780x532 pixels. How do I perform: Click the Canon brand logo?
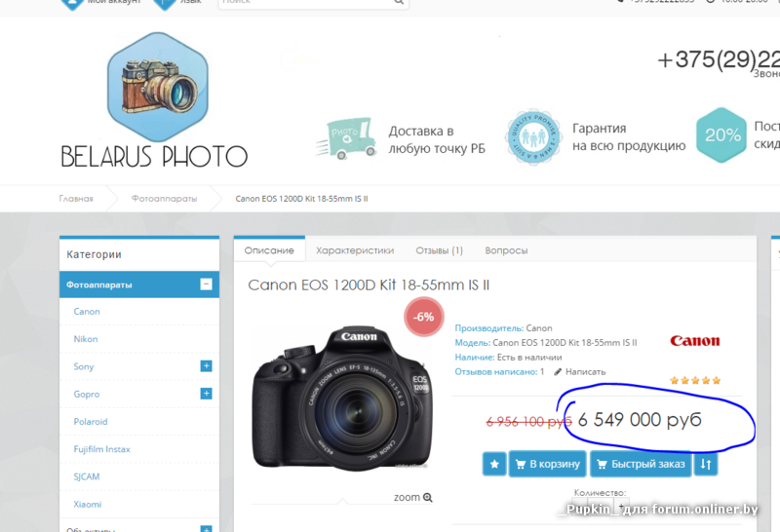point(695,341)
